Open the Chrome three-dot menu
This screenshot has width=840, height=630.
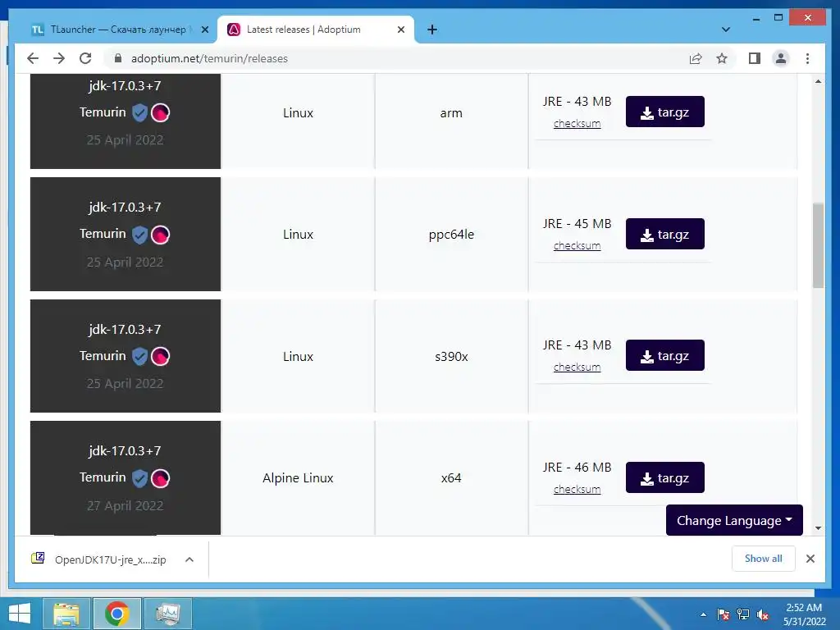pos(807,58)
